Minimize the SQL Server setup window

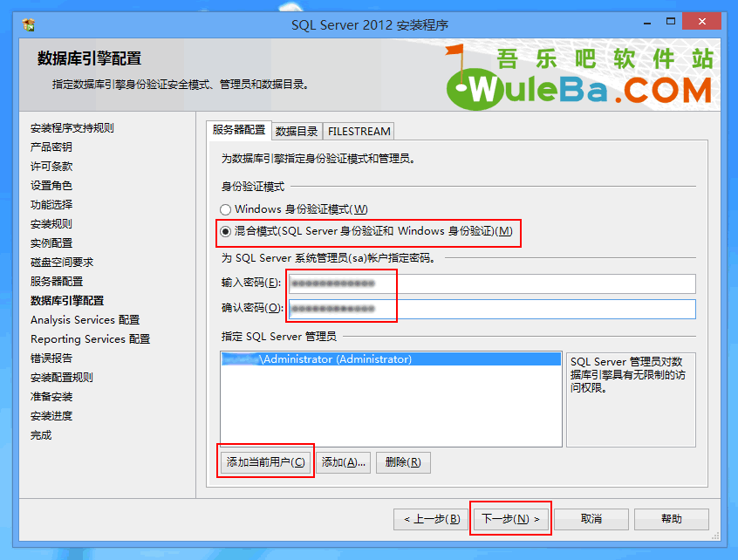pyautogui.click(x=647, y=23)
